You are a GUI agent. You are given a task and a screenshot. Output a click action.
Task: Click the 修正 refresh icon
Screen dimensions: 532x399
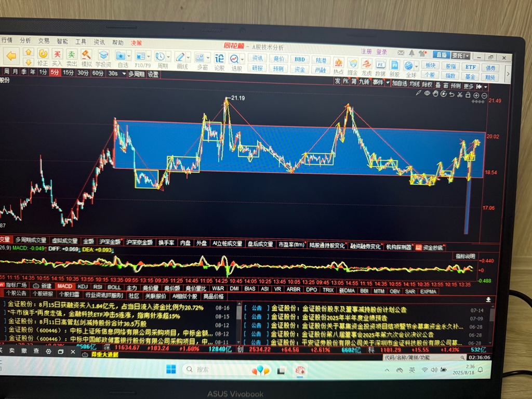coord(43,54)
